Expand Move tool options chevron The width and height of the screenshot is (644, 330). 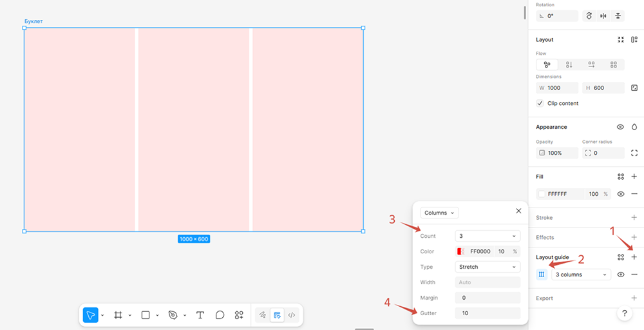pos(102,316)
